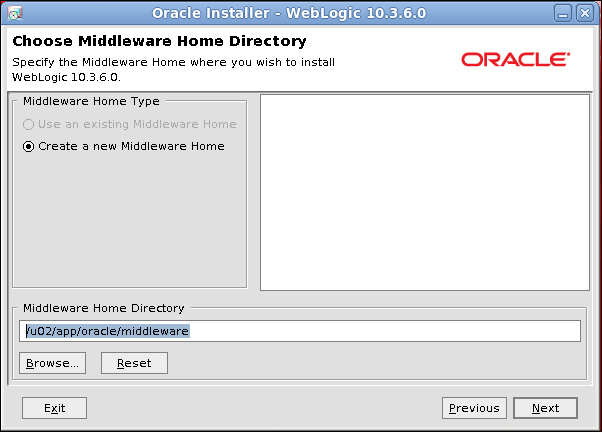Image resolution: width=602 pixels, height=432 pixels.
Task: Click Reset to restore default directory
Action: point(134,363)
